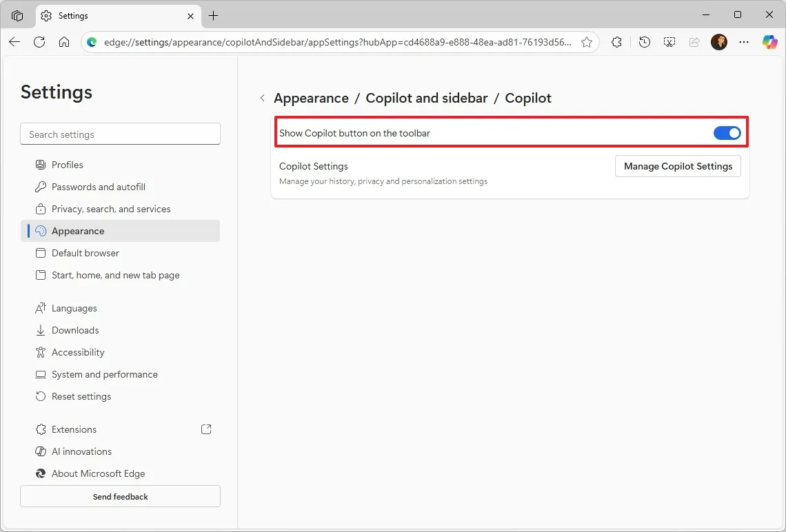Image resolution: width=786 pixels, height=532 pixels.
Task: Open Manage Copilot Settings
Action: [x=677, y=166]
